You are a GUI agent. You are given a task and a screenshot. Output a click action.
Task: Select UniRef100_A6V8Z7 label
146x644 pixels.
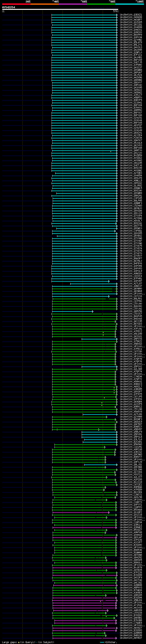point(131,628)
